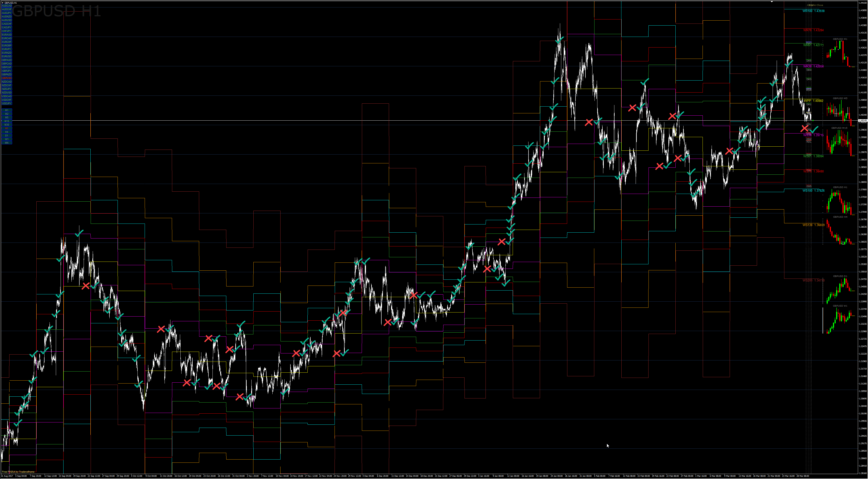Screen dimensions: 868x479
Task: Change timeframe to D1 daily
Action: click(x=7, y=136)
